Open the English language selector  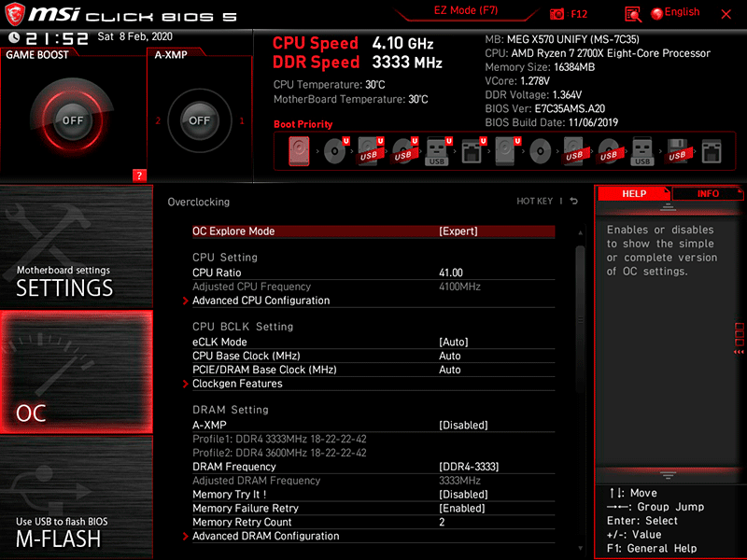click(682, 12)
